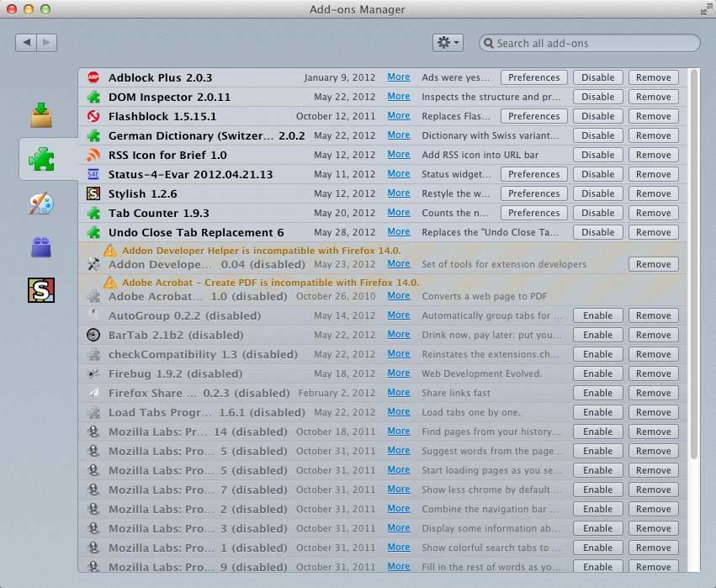Enable the Firebug extension
This screenshot has height=588, width=716.
pyautogui.click(x=597, y=373)
